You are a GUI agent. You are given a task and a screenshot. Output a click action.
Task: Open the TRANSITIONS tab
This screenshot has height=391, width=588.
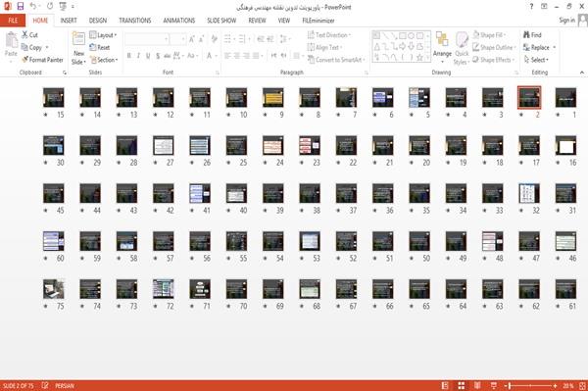click(135, 21)
